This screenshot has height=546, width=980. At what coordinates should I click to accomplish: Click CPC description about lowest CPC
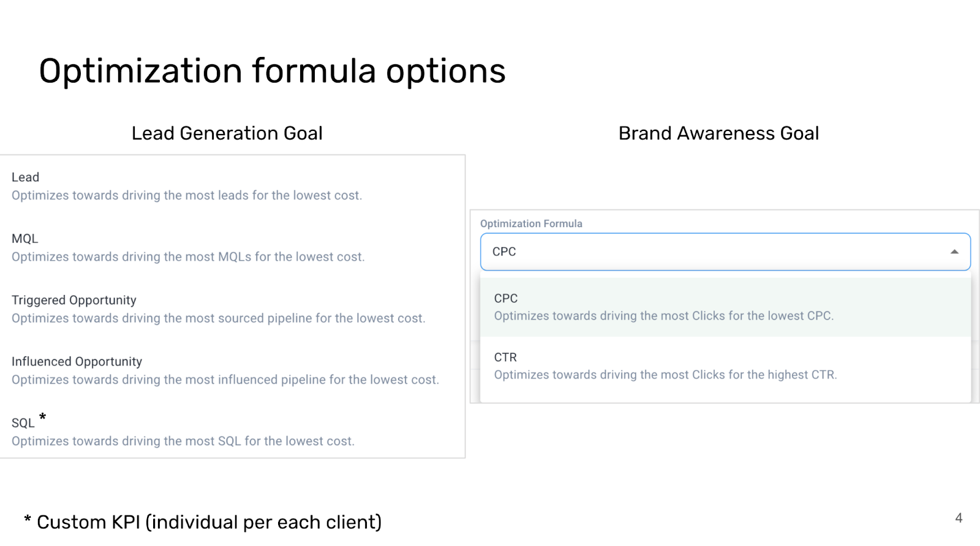pyautogui.click(x=664, y=316)
